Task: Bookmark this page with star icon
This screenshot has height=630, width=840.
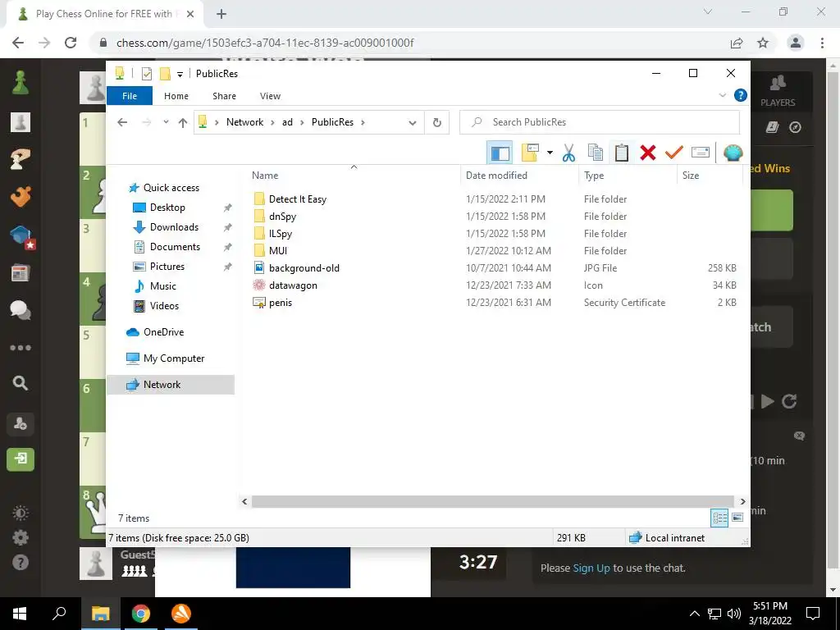Action: pyautogui.click(x=763, y=43)
